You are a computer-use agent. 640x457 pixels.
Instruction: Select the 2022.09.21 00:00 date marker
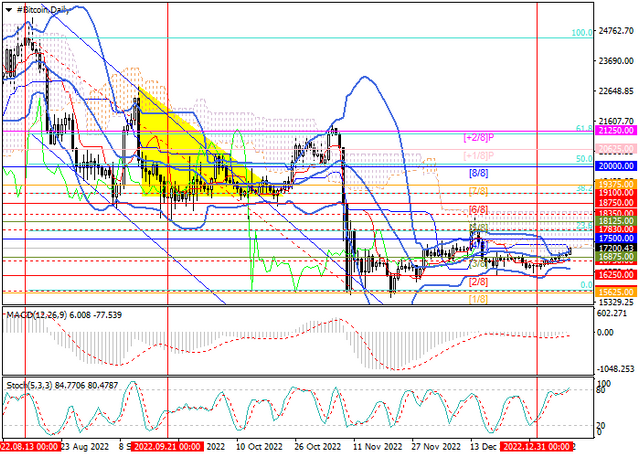click(x=167, y=446)
